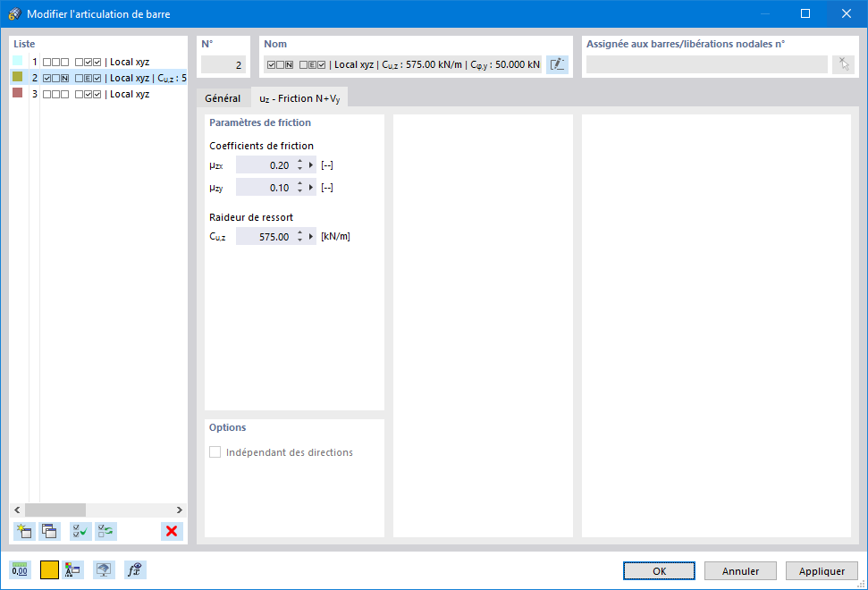Open units and decimals icon 0,00
The height and width of the screenshot is (590, 868).
20,569
